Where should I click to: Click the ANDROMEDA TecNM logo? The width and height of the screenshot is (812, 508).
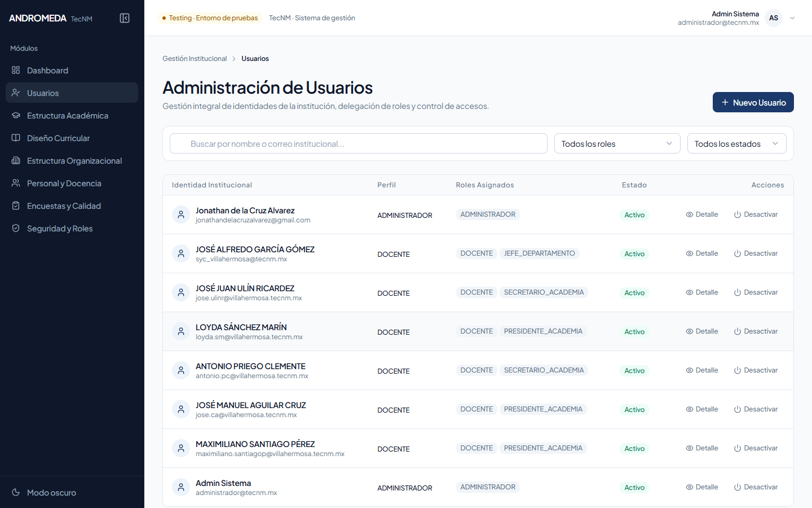click(x=51, y=18)
